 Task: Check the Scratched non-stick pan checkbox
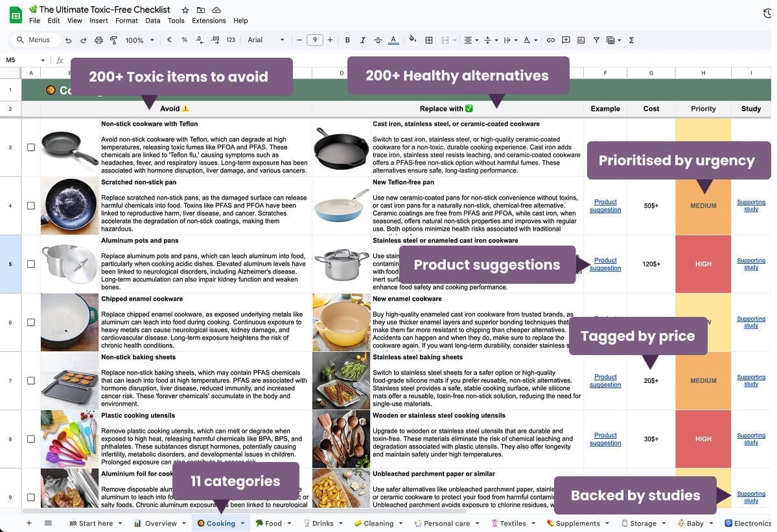(30, 205)
